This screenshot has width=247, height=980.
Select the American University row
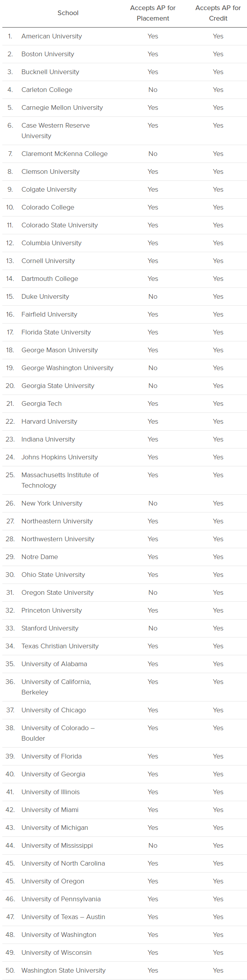pos(124,36)
